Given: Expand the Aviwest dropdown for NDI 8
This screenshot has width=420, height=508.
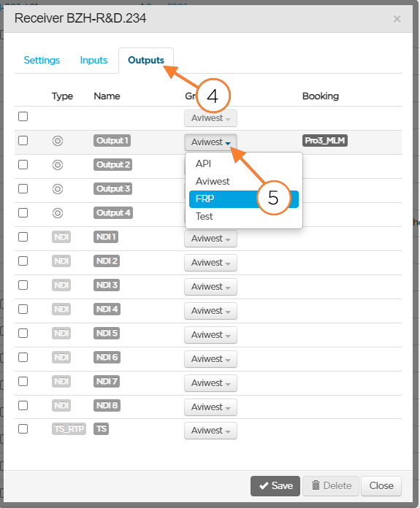Looking at the screenshot, I should [x=210, y=407].
